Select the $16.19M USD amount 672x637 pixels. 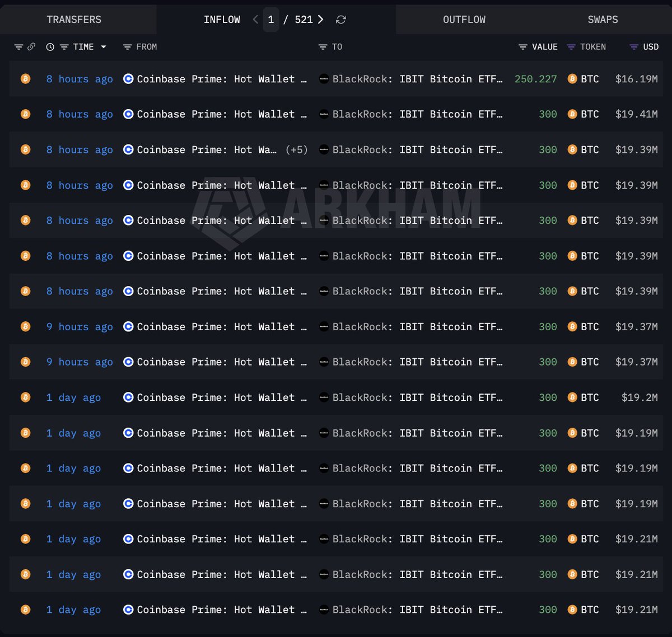[x=637, y=79]
